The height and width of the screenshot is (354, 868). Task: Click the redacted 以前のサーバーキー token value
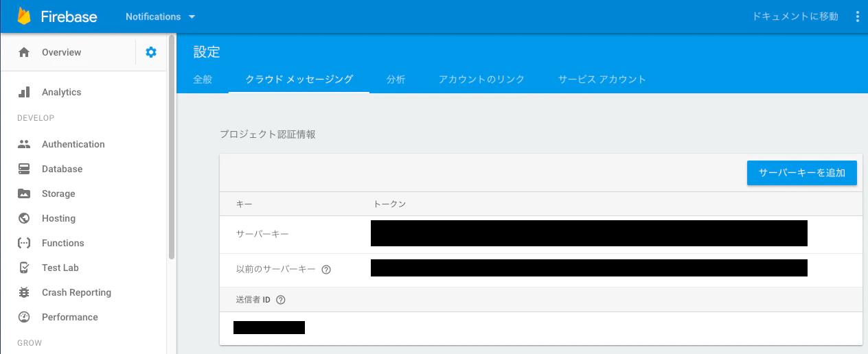589,268
